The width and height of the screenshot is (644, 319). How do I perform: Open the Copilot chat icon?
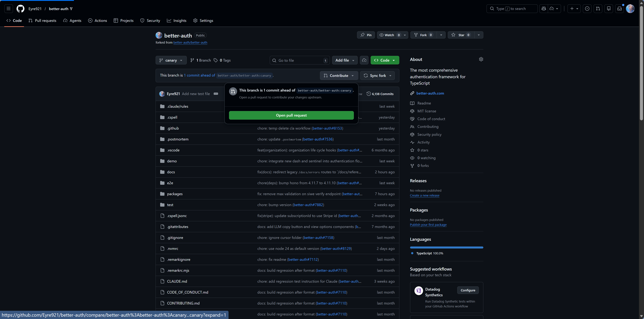pos(543,9)
